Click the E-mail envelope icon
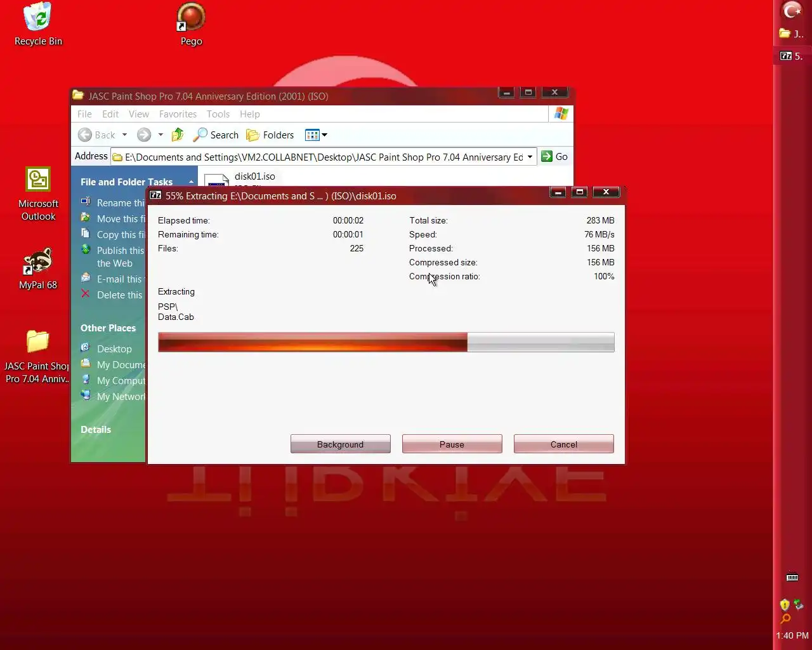Image resolution: width=812 pixels, height=650 pixels. pos(86,278)
